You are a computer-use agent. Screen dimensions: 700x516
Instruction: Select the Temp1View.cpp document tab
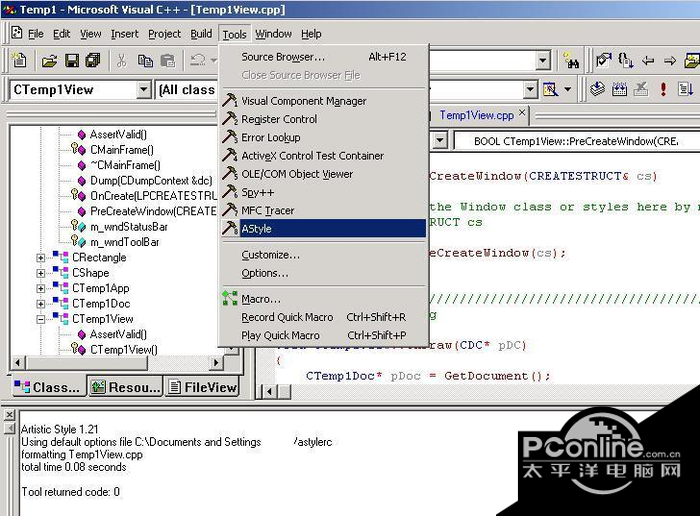(476, 115)
